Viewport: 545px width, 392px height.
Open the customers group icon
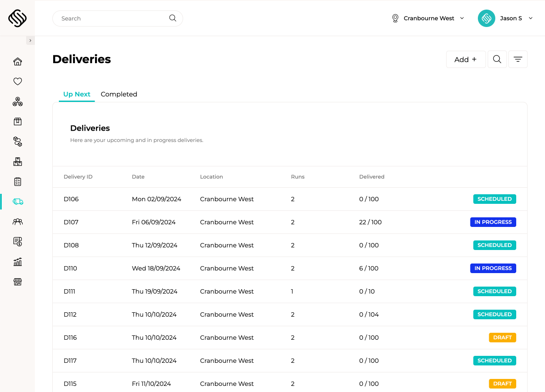click(17, 222)
